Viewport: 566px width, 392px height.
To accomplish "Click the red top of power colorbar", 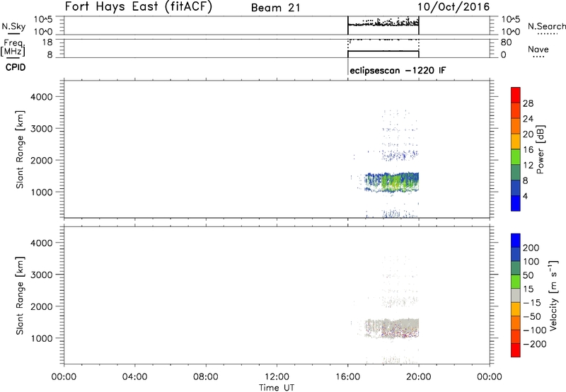I will coord(516,95).
